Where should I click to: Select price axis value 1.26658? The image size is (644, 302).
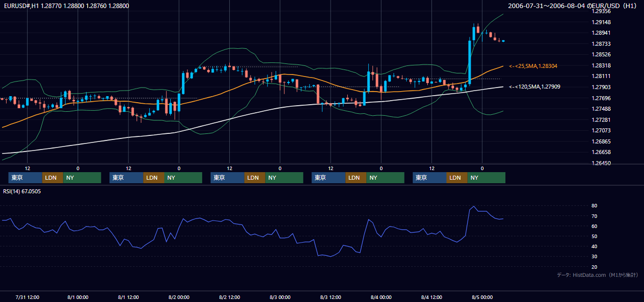click(602, 152)
